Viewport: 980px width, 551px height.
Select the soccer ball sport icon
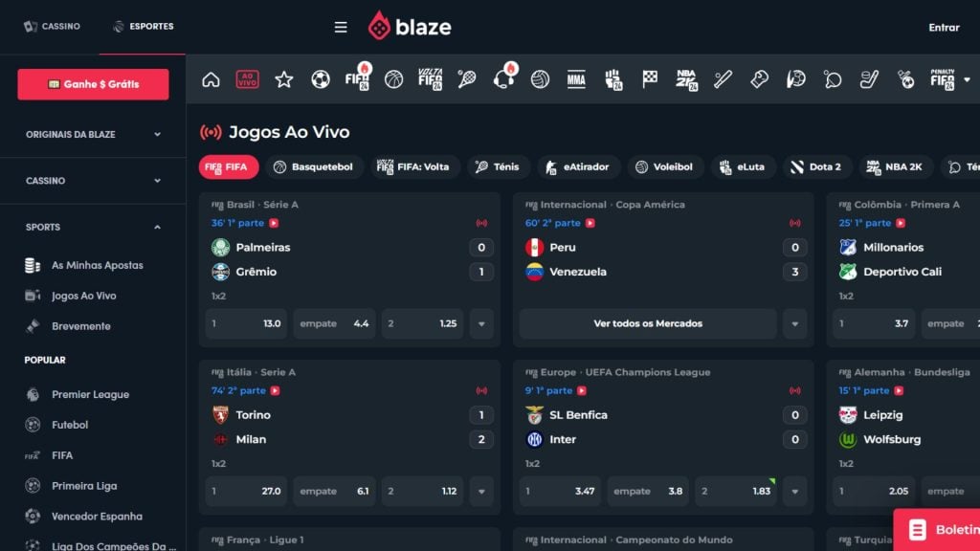click(x=321, y=79)
